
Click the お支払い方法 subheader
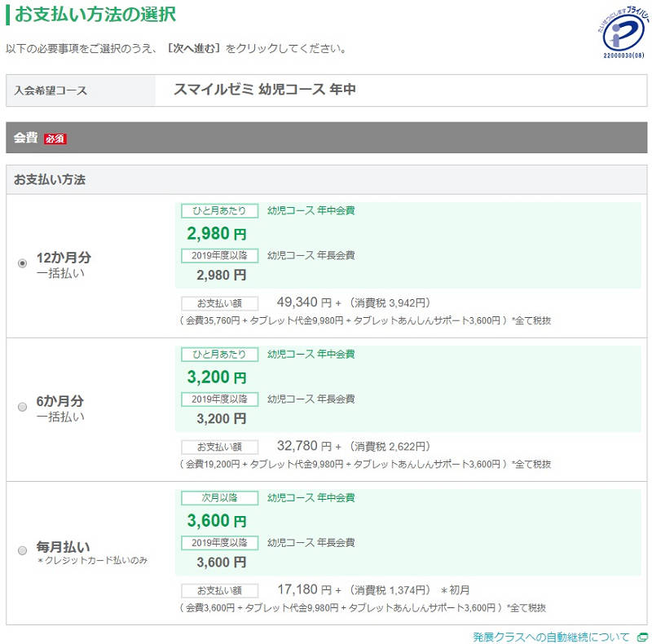(327, 179)
